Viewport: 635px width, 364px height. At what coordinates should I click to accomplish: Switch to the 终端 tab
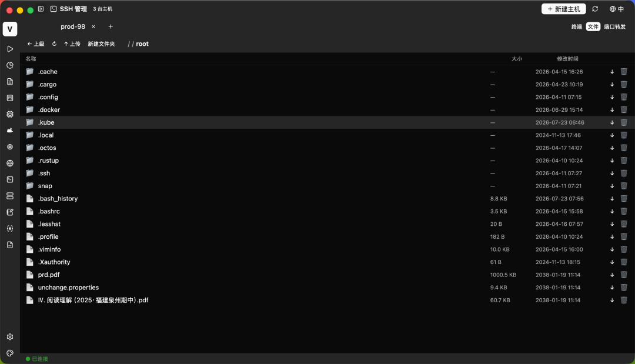pyautogui.click(x=577, y=26)
